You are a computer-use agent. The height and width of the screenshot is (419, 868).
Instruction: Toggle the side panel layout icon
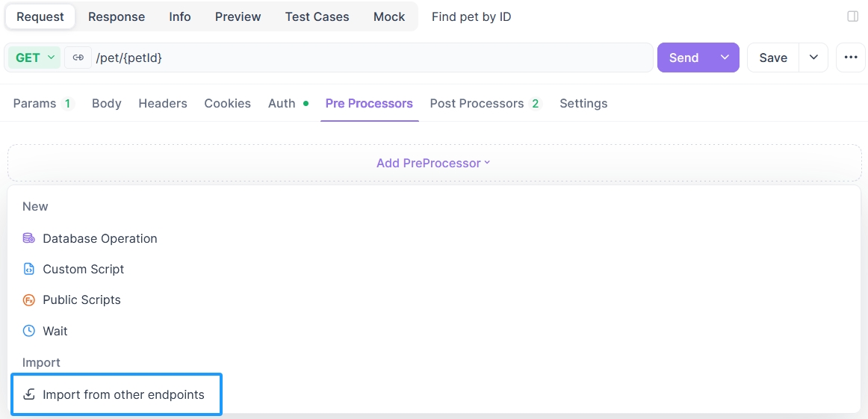852,16
